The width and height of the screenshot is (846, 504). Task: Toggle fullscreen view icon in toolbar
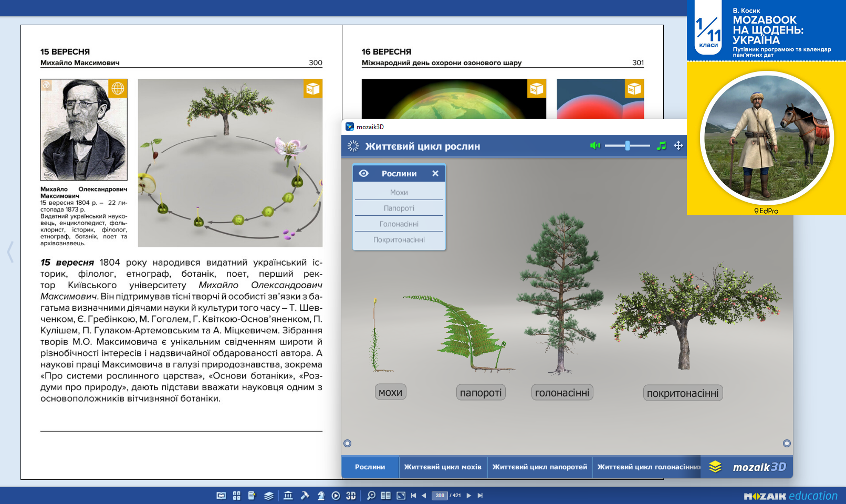tap(401, 496)
